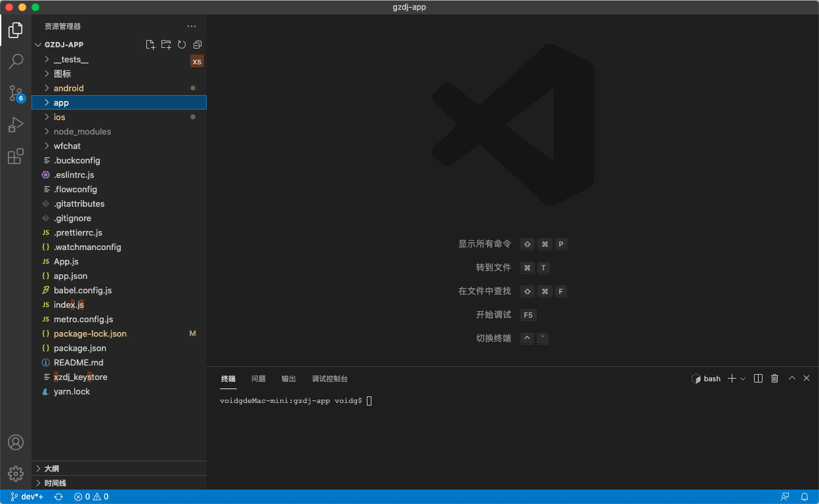
Task: Open the modified package-lock.json file
Action: (x=119, y=333)
